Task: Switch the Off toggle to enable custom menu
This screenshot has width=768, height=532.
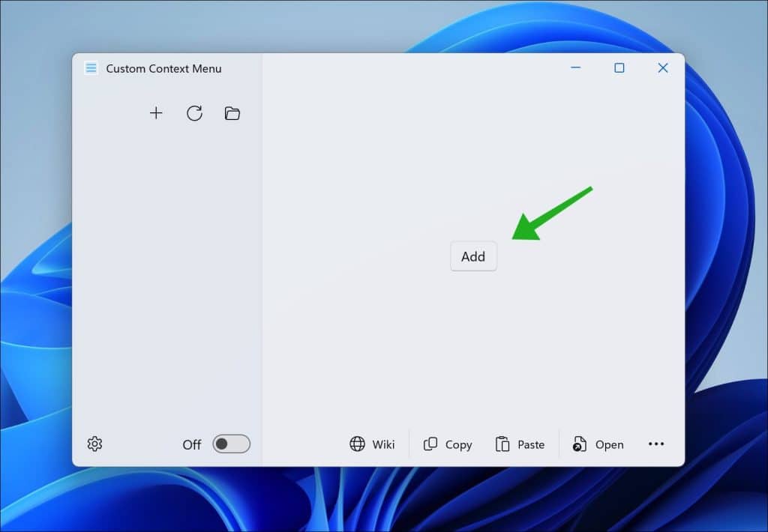Action: point(231,444)
